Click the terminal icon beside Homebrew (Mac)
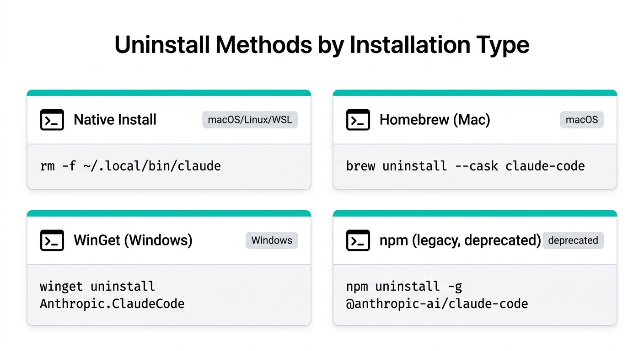The image size is (644, 351). click(x=358, y=120)
